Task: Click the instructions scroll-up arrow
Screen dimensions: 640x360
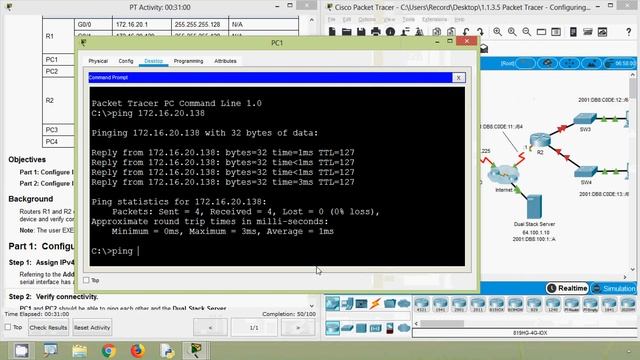Action: (312, 20)
